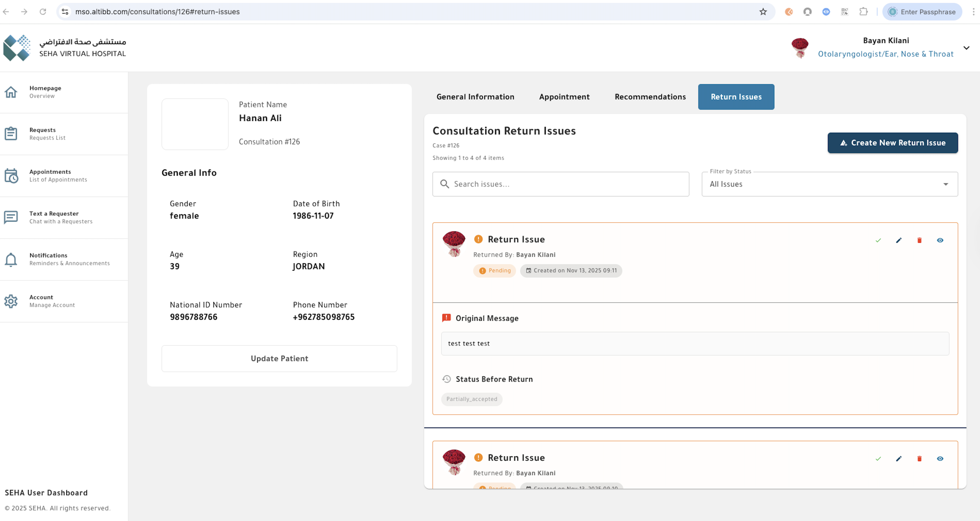Switch to the Recommendations tab
The image size is (980, 521).
pyautogui.click(x=650, y=97)
